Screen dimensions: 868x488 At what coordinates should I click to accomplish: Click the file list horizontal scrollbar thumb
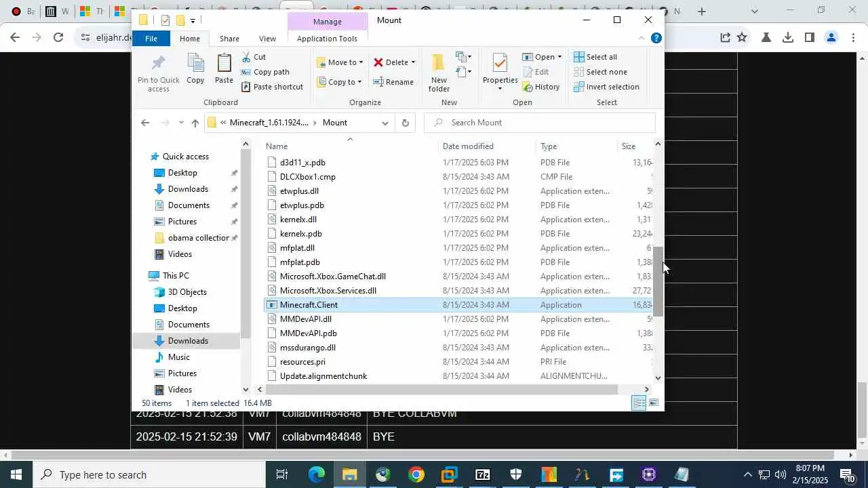click(441, 389)
